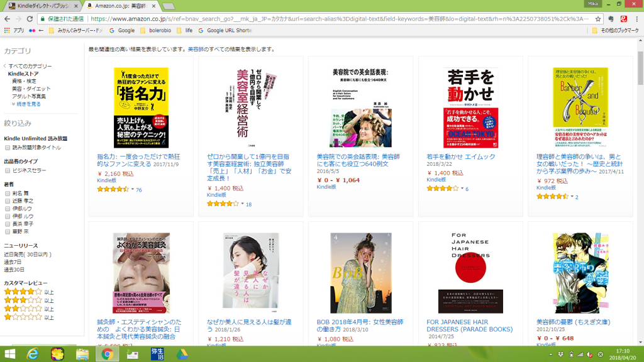Open the 76 reviews count link
This screenshot has height=362, width=644.
point(139,190)
